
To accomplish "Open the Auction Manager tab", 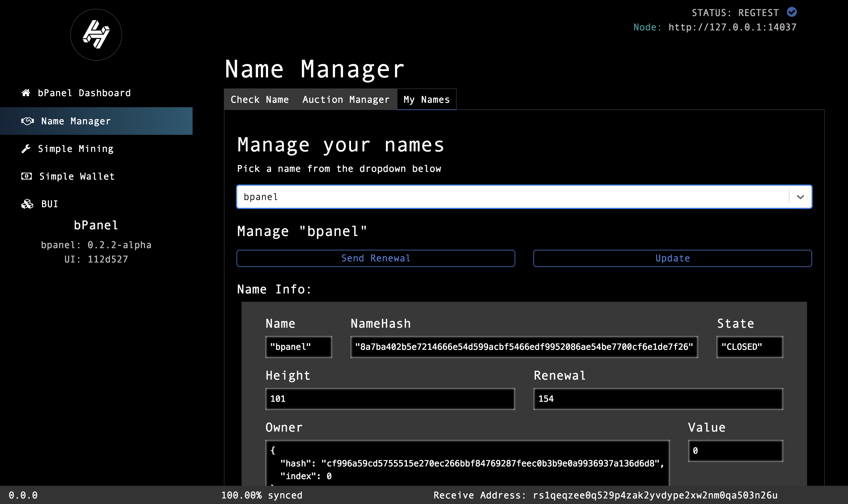I will (x=346, y=99).
